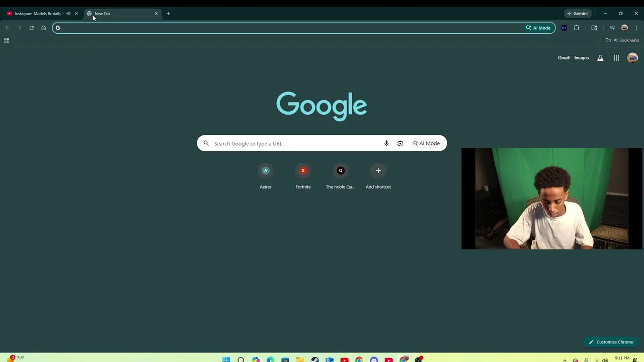Open Outlook from the taskbar
This screenshot has height=362, width=644.
pyautogui.click(x=330, y=359)
